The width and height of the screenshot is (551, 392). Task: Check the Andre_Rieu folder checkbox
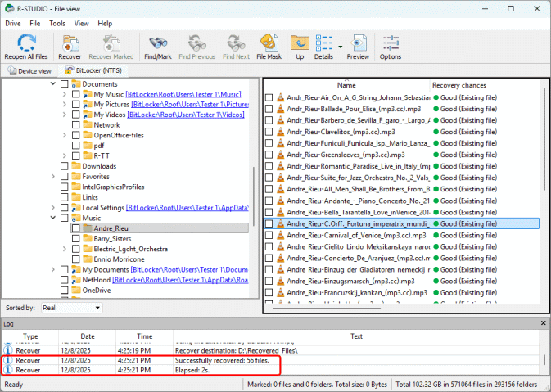(x=76, y=228)
